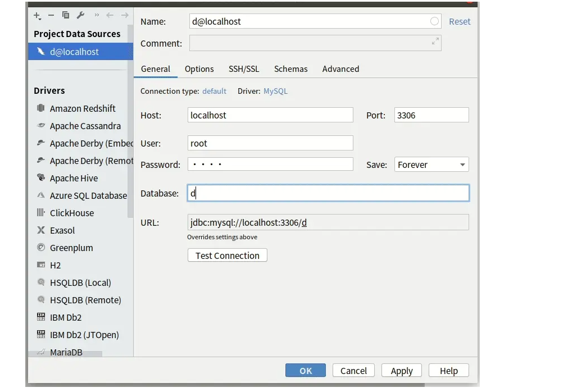The width and height of the screenshot is (568, 392).
Task: Click into the Database field
Action: point(328,193)
